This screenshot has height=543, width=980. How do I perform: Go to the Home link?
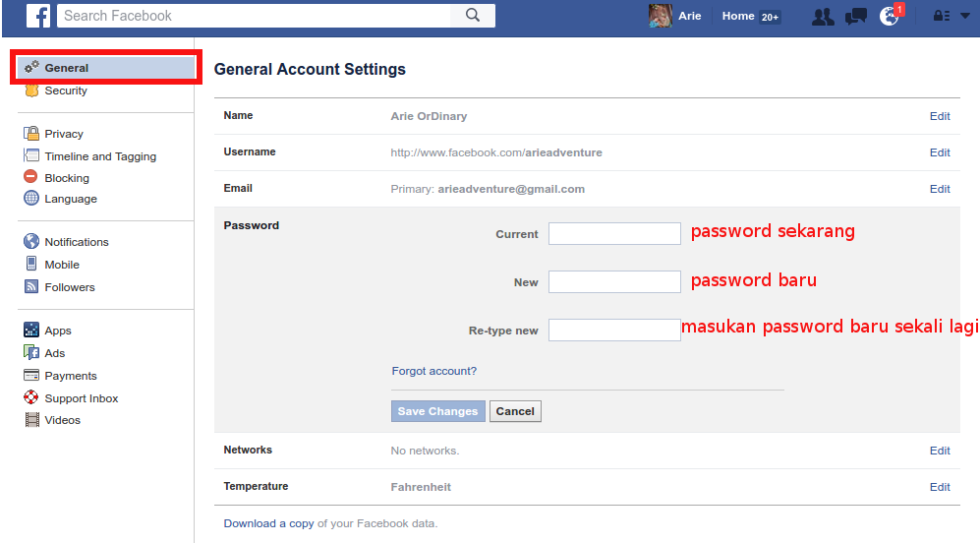click(738, 16)
